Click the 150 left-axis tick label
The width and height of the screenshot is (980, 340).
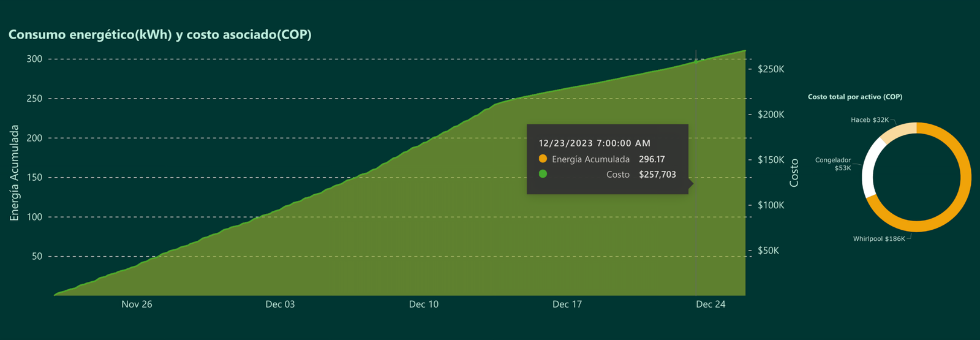pyautogui.click(x=34, y=178)
